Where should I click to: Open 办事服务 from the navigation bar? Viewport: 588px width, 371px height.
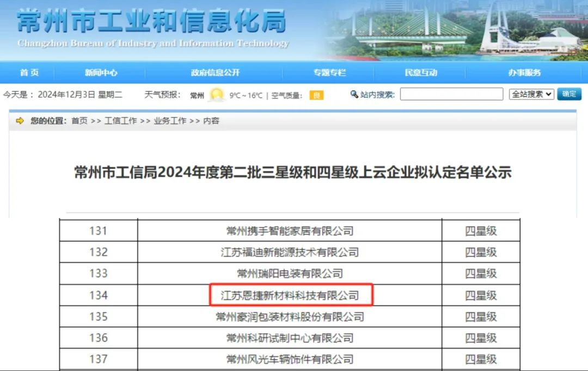524,72
